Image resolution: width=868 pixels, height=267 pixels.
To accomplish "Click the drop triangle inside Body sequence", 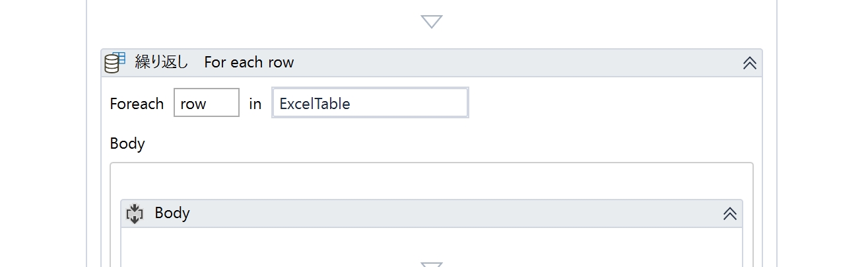I will point(431,264).
